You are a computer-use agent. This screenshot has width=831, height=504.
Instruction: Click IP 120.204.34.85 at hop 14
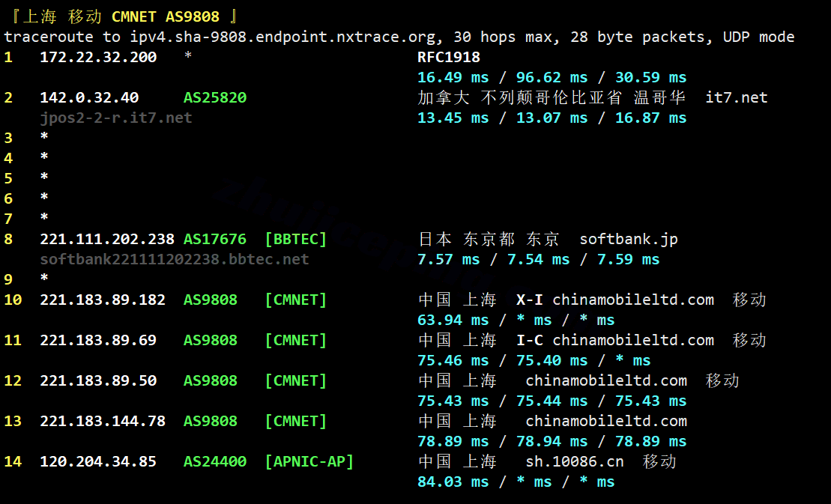[98, 461]
